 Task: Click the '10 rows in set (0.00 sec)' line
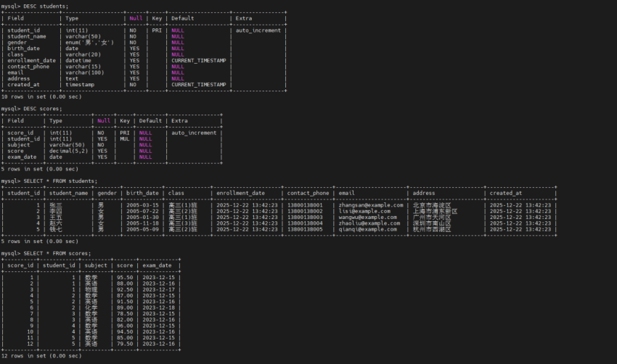[41, 96]
